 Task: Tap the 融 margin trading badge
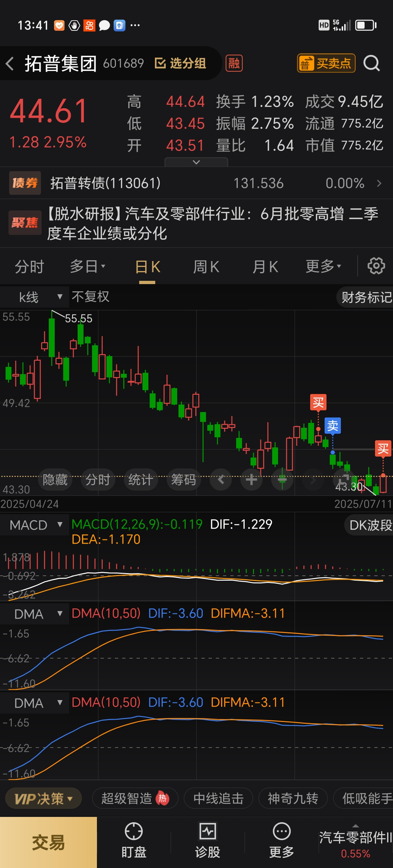[234, 63]
